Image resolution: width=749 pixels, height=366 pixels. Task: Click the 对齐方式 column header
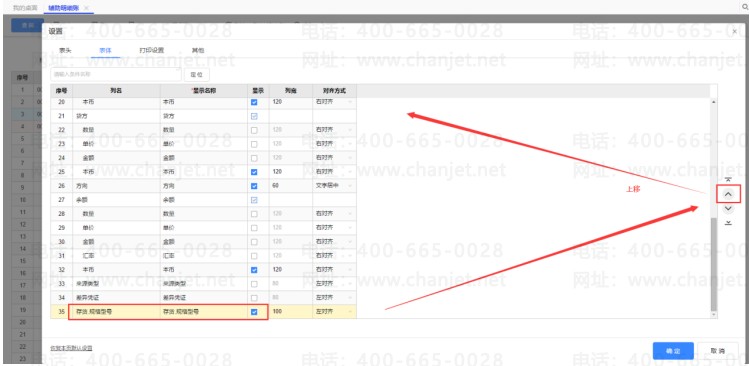(x=334, y=90)
